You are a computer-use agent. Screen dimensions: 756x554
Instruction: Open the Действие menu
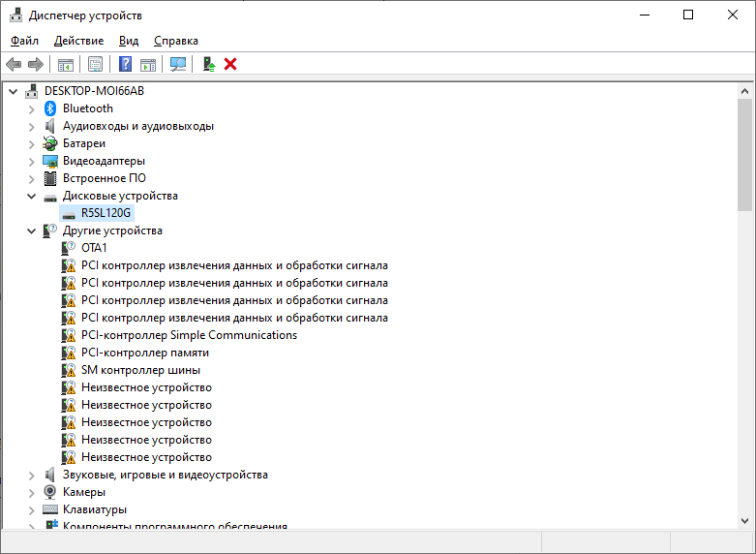pos(78,41)
